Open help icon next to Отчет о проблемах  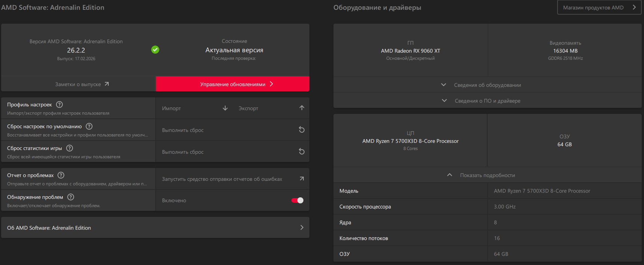tap(61, 175)
